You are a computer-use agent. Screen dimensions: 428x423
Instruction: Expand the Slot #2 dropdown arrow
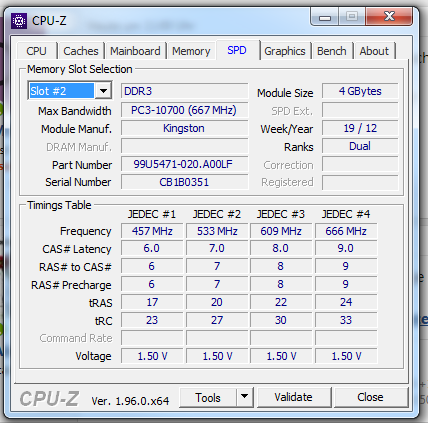click(x=103, y=91)
